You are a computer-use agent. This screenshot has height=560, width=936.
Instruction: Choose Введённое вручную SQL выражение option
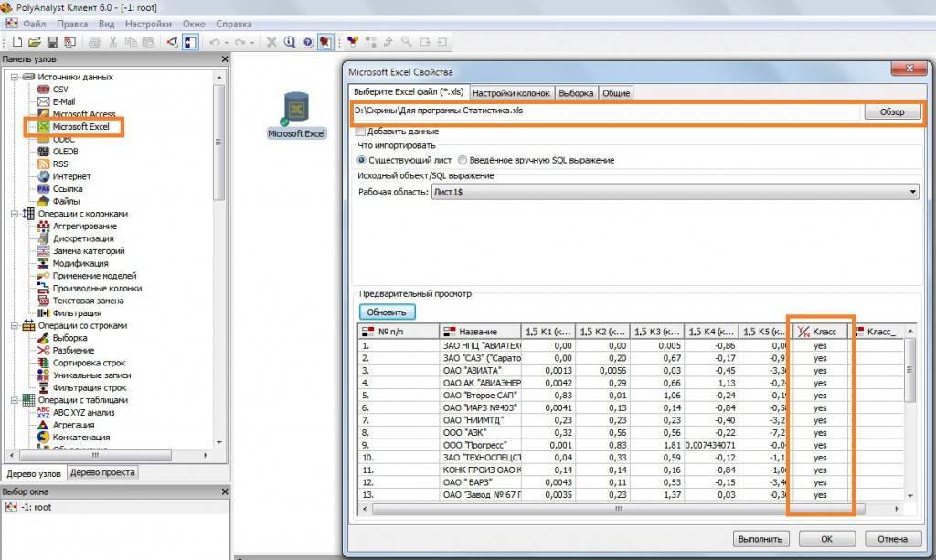pyautogui.click(x=463, y=160)
